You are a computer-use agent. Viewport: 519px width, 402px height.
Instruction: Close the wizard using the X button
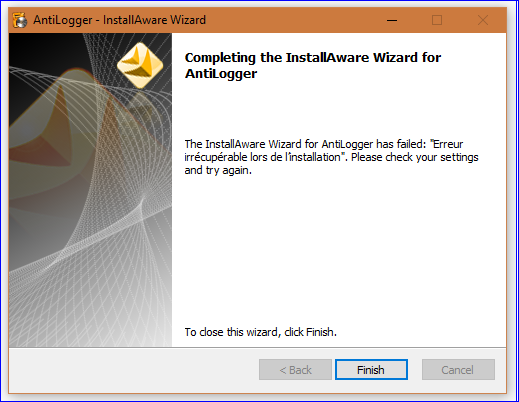[x=483, y=20]
